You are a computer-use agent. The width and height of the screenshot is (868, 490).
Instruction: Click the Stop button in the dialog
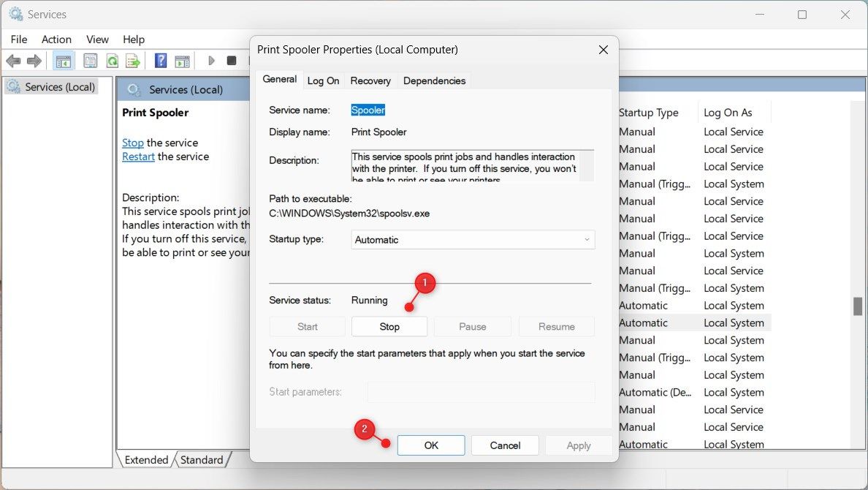[389, 326]
